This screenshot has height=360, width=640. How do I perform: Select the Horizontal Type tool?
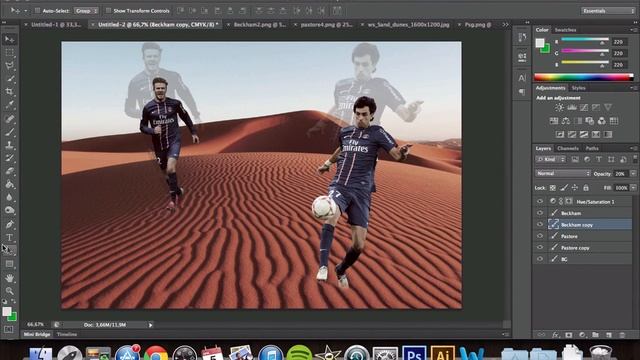[9, 237]
